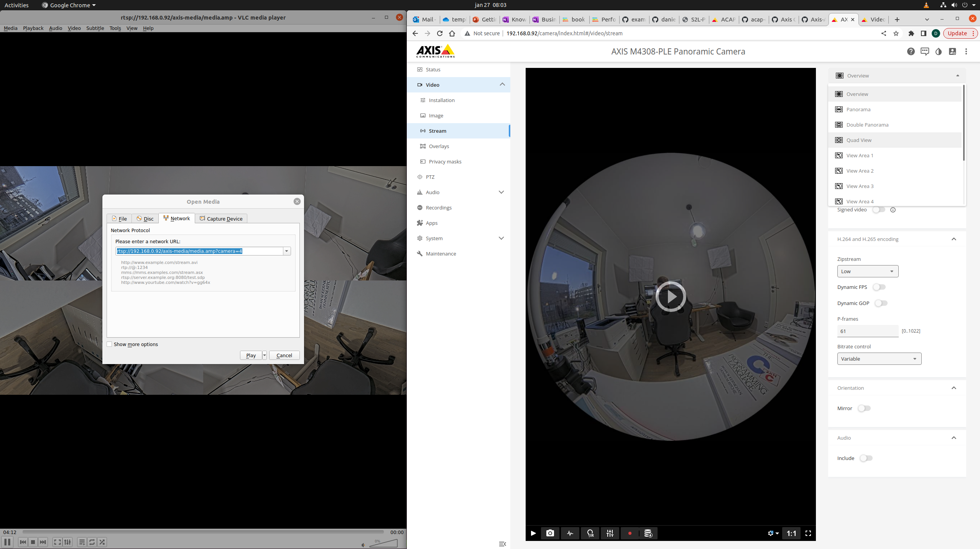Screen dimensions: 980x549
Task: Enter fullscreen in the Axis video player
Action: pos(808,533)
